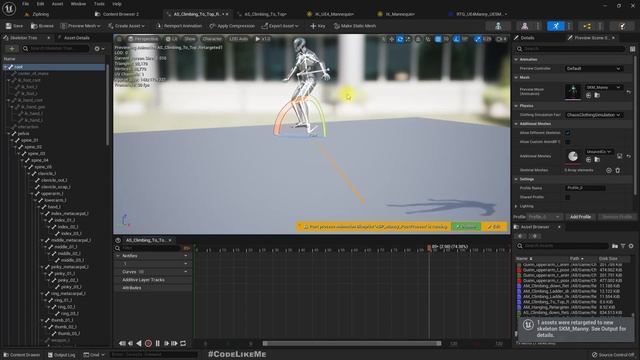Click Edit on post process warning
This screenshot has height=360, width=640.
[x=494, y=227]
